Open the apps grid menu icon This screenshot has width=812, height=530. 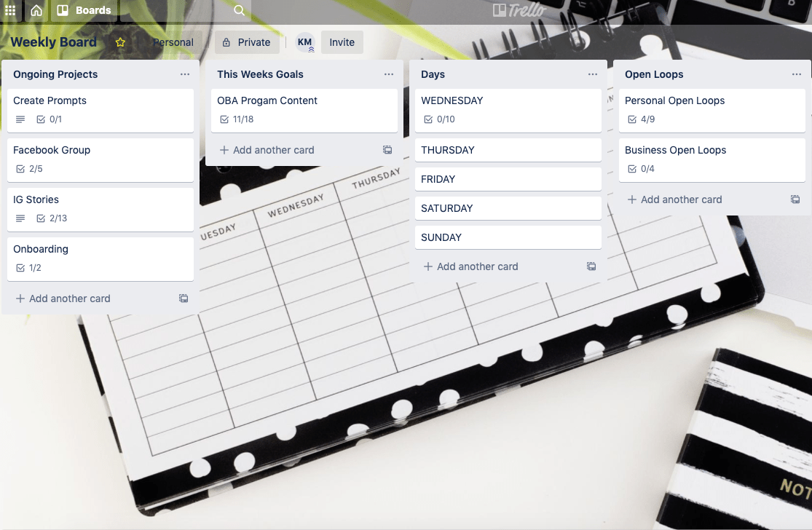click(10, 10)
